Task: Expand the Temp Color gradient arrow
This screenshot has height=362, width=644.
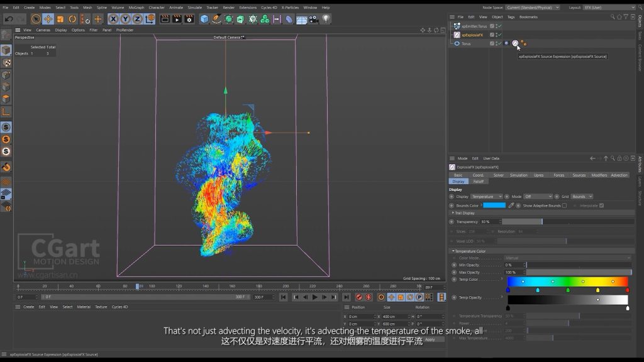Action: click(502, 280)
